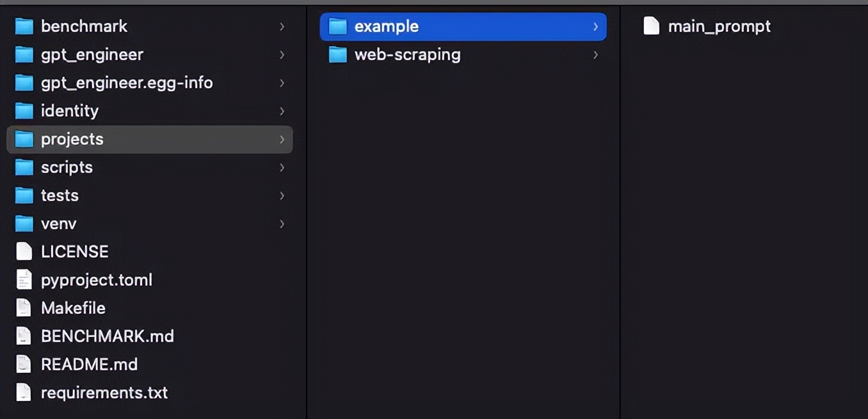The width and height of the screenshot is (868, 419).
Task: Click the main_prompt file icon
Action: [651, 26]
